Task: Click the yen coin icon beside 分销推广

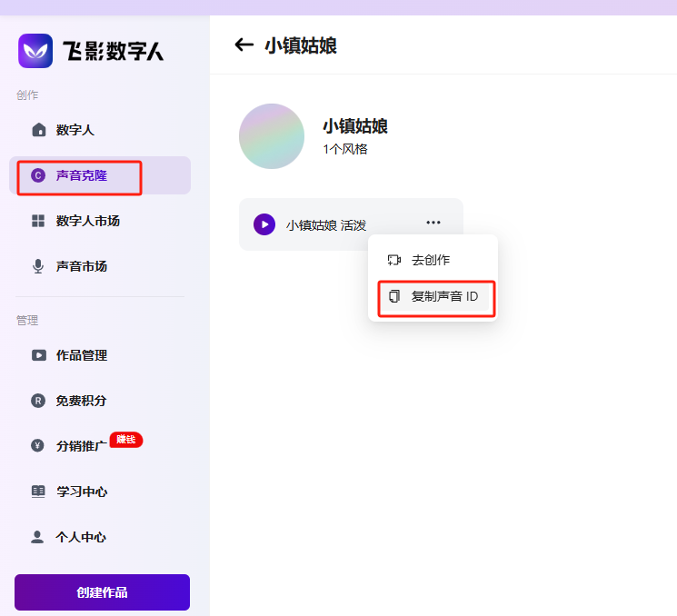Action: pyautogui.click(x=37, y=445)
